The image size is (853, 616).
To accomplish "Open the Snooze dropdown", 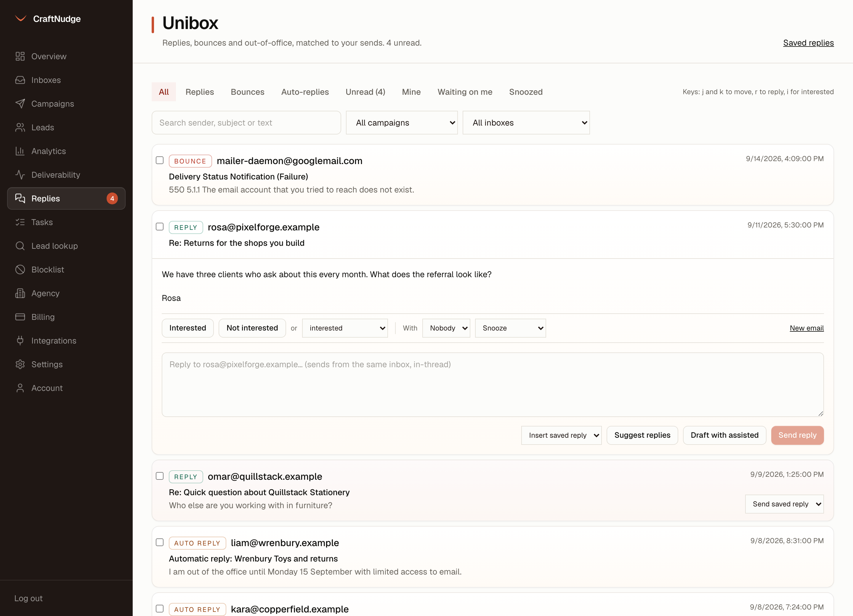I will pos(510,328).
